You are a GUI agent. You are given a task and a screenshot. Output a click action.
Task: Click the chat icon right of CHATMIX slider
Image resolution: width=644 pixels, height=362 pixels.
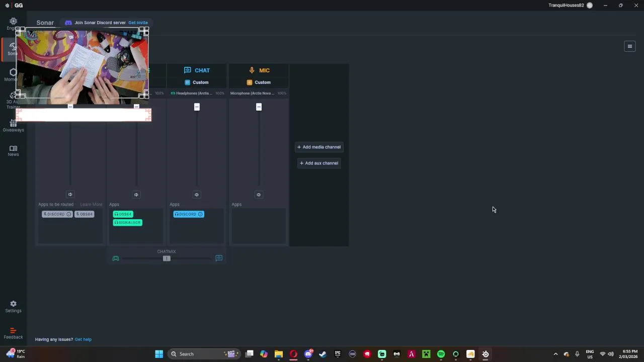(219, 258)
